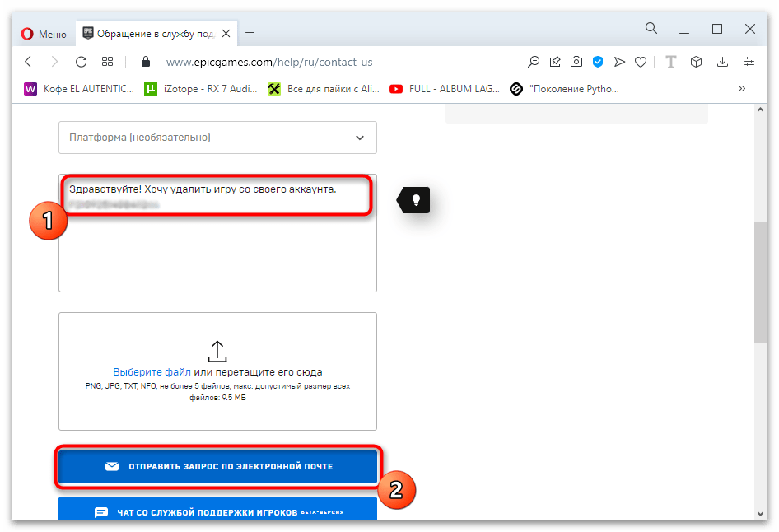Go forward to the next page

coord(54,62)
